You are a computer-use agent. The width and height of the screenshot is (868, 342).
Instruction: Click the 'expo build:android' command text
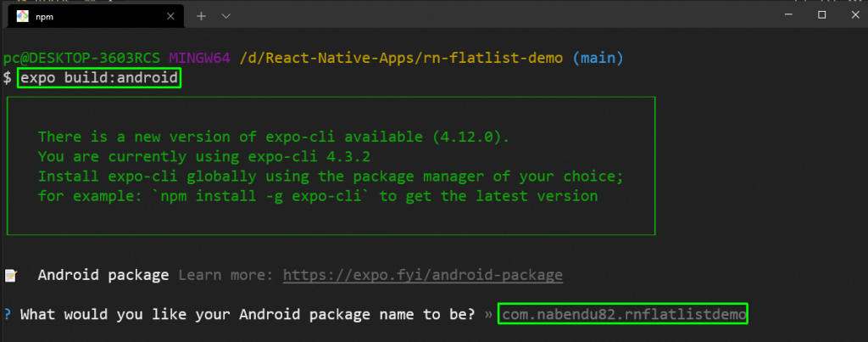tap(100, 78)
